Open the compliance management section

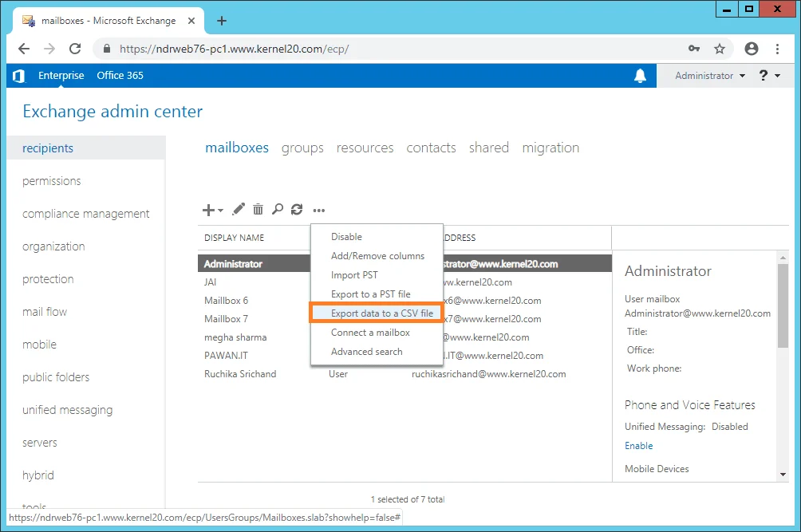click(x=86, y=213)
